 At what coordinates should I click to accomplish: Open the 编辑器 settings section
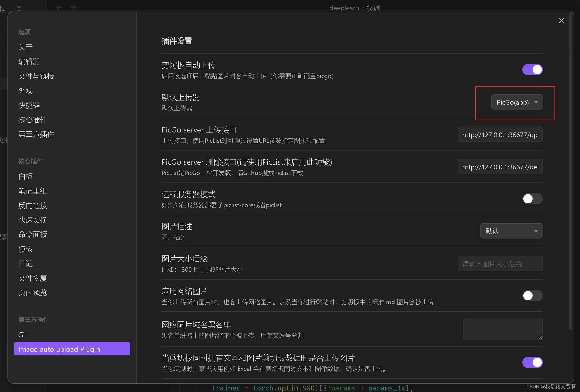[29, 61]
